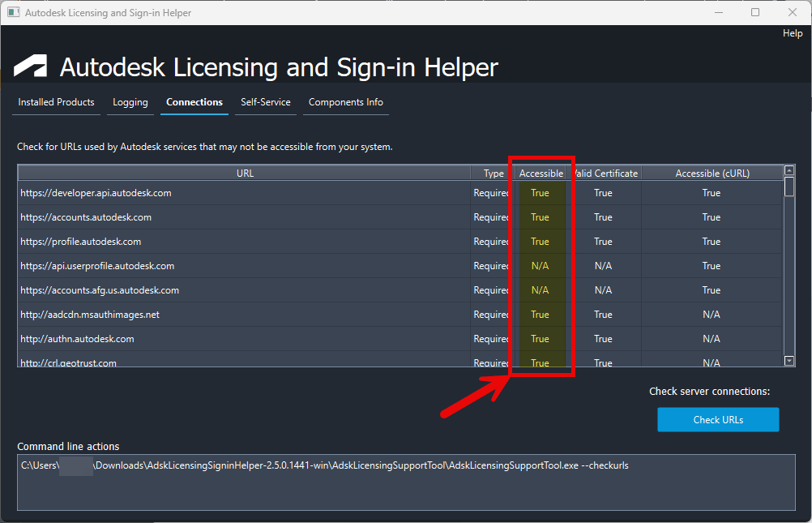The width and height of the screenshot is (812, 523).
Task: Open the Help menu
Action: [x=793, y=33]
